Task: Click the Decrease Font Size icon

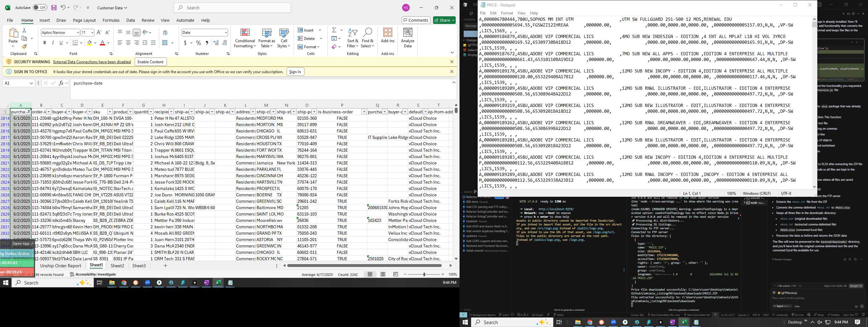Action: coord(108,32)
